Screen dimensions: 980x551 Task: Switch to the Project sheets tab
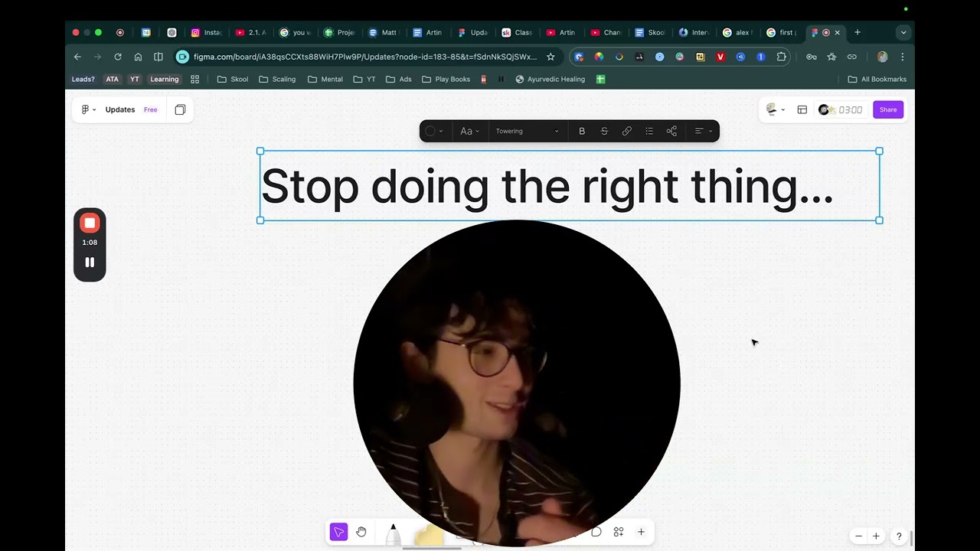click(339, 32)
